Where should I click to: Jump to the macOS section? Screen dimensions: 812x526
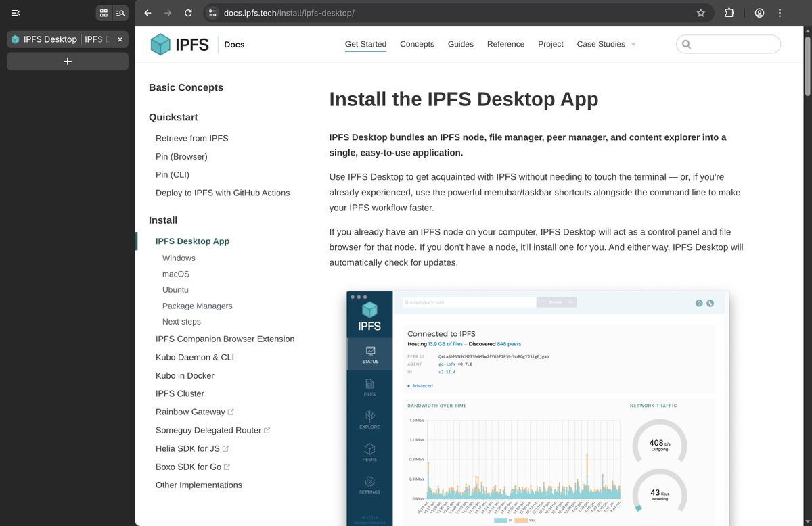click(176, 274)
